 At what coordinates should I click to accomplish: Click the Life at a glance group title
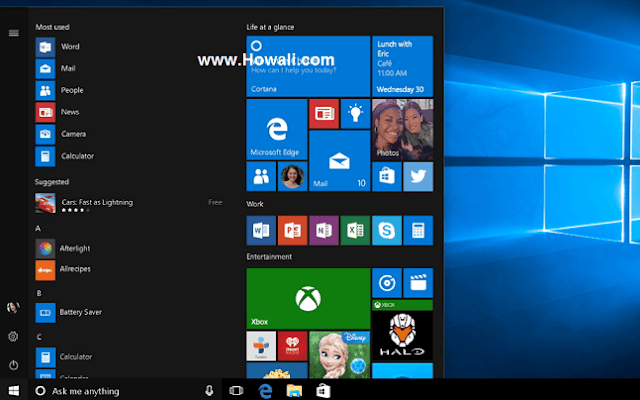[x=270, y=27]
